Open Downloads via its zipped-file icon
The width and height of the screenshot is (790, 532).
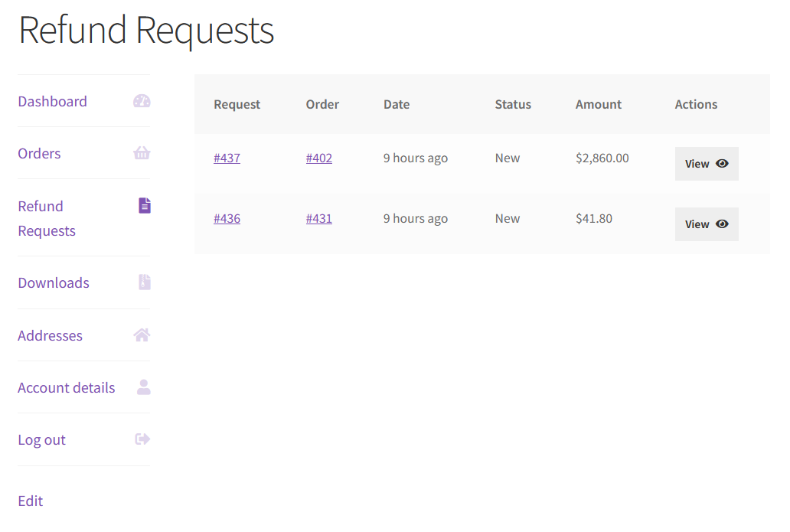[x=143, y=282]
